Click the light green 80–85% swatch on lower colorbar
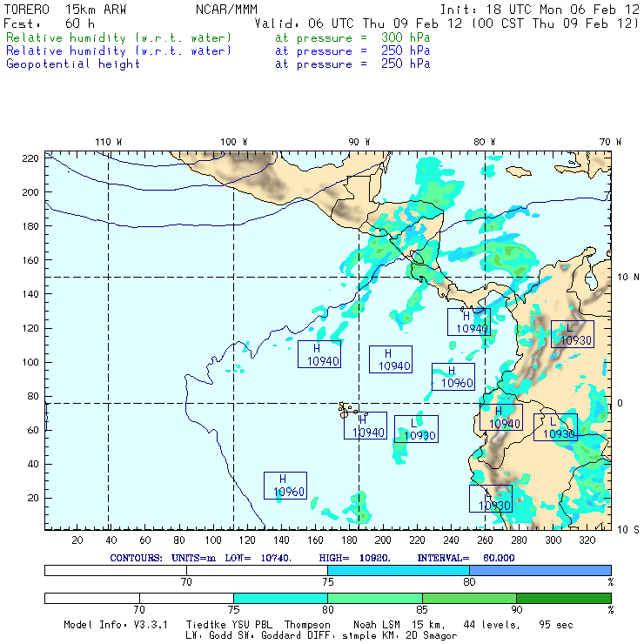 [374, 598]
